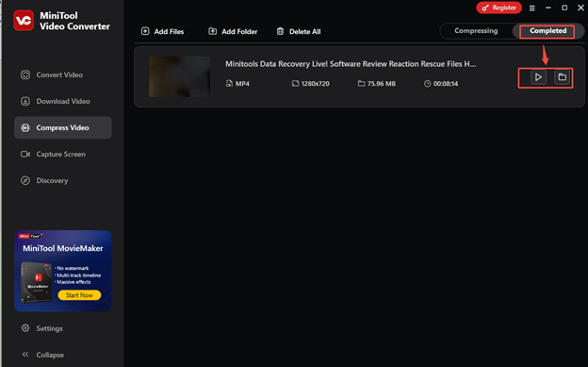Click the Add Files button

click(x=162, y=31)
